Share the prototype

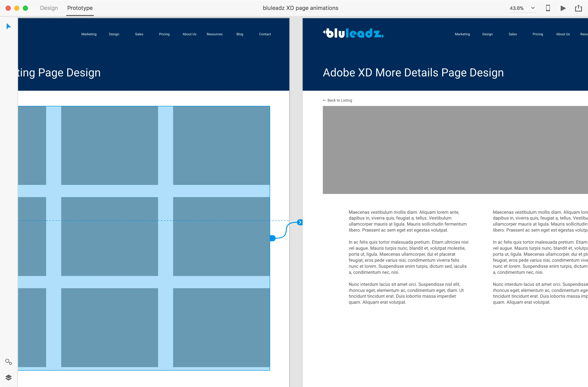point(578,8)
